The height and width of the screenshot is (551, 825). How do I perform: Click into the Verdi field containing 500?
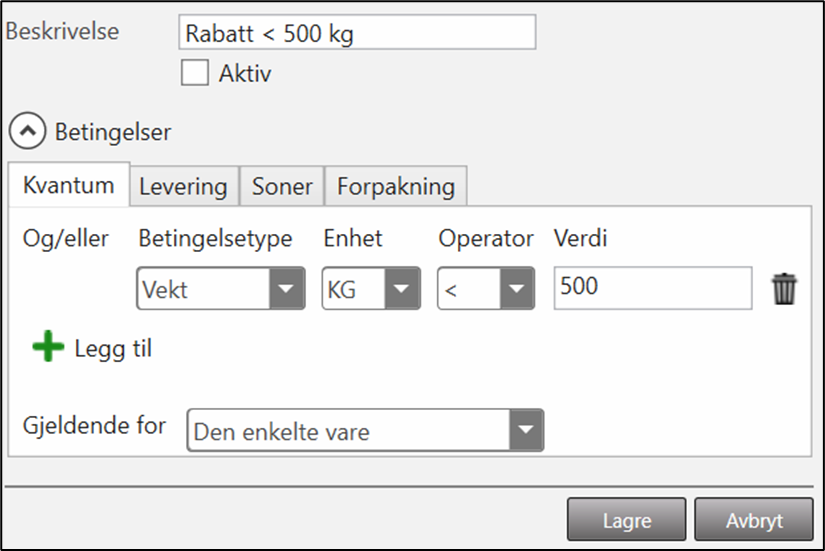point(652,288)
